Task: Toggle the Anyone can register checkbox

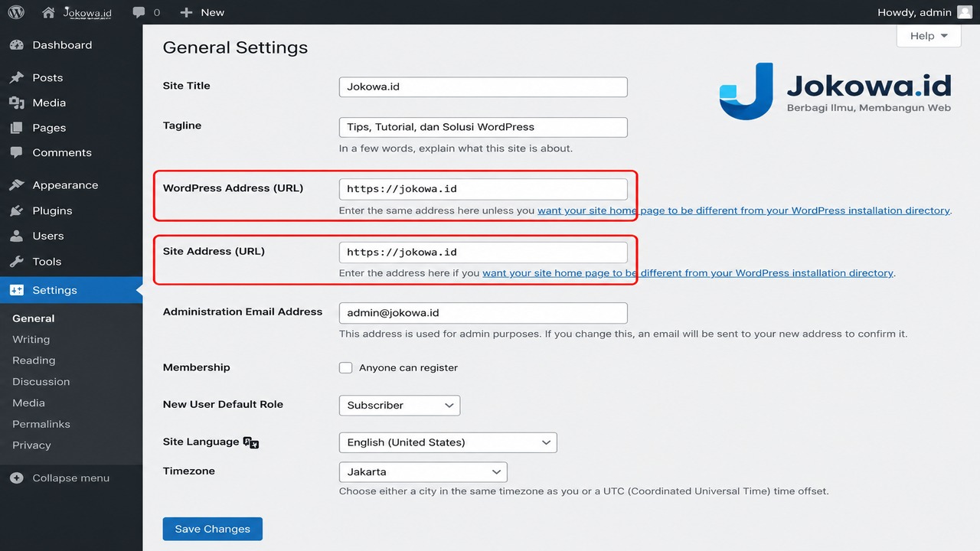Action: click(x=345, y=368)
